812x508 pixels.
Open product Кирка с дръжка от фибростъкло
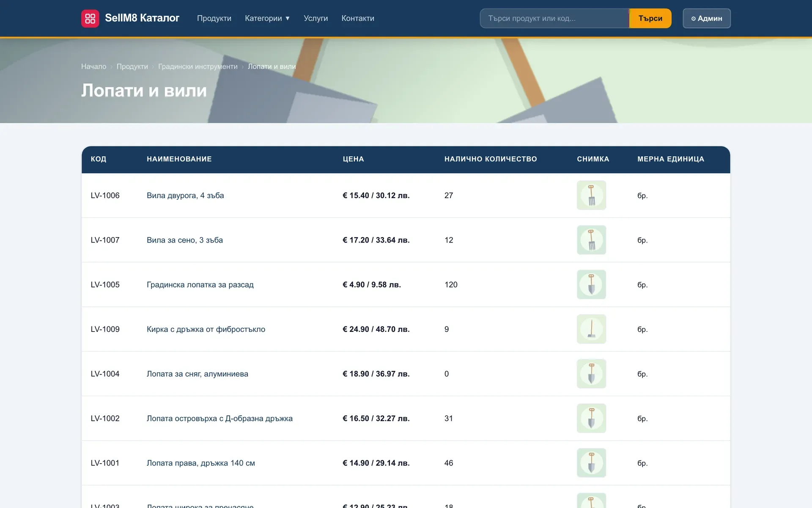point(206,329)
